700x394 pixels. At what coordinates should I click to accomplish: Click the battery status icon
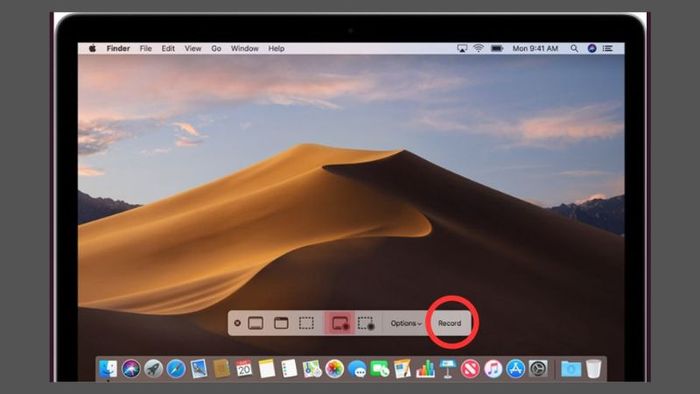(497, 48)
